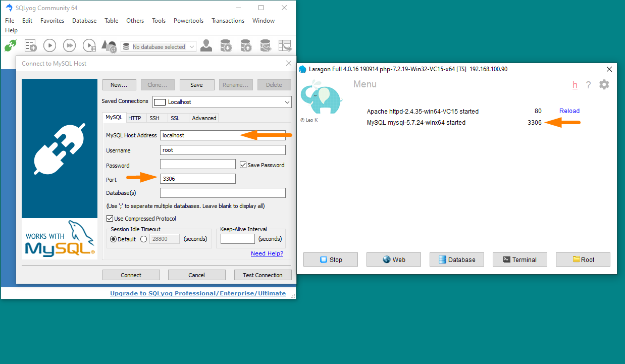Open the 'No database selected' dropdown
Screen dimensions: 625x364
(x=158, y=46)
